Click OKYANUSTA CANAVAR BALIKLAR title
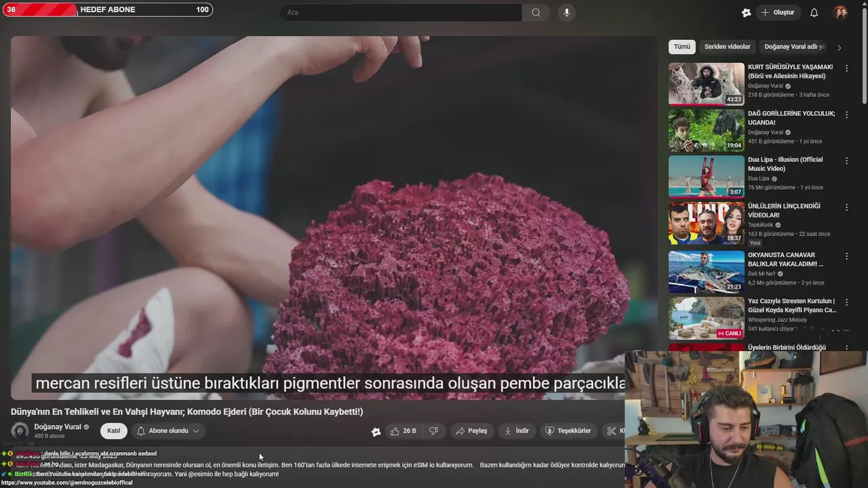Image resolution: width=868 pixels, height=488 pixels. [787, 259]
